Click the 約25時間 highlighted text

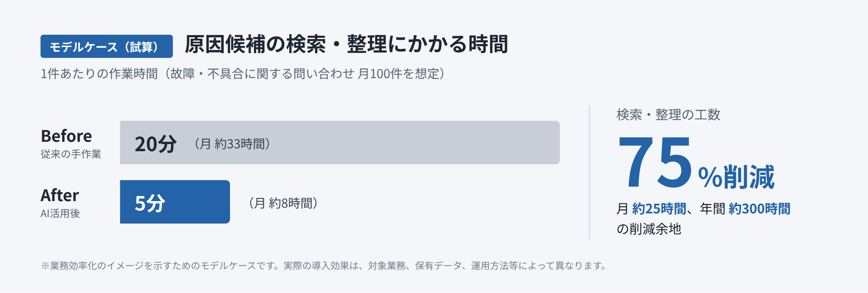(659, 209)
